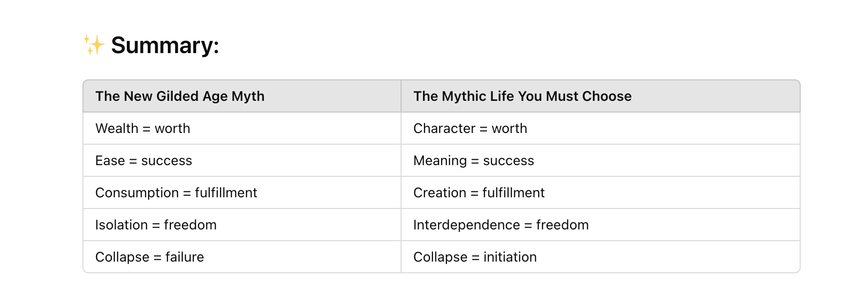Click the 'Isolation = freedom' cell

(242, 225)
